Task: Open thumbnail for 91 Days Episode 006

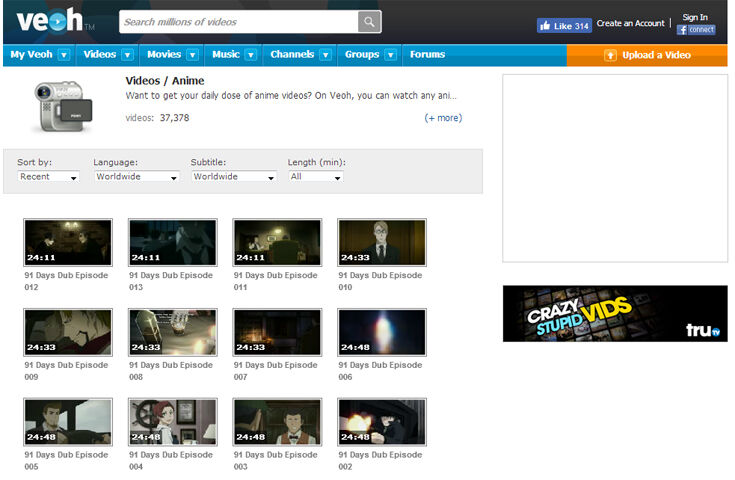Action: point(382,332)
